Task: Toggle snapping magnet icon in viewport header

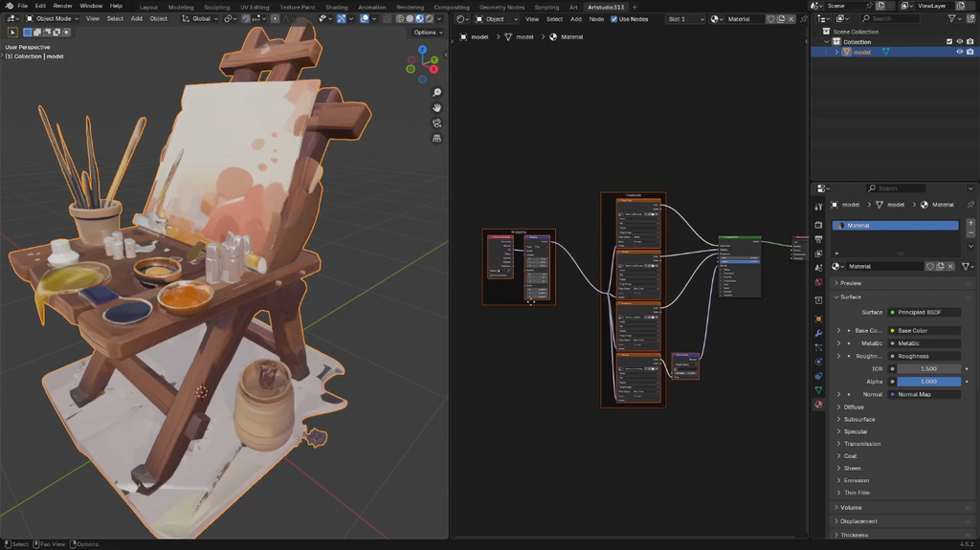Action: (246, 19)
